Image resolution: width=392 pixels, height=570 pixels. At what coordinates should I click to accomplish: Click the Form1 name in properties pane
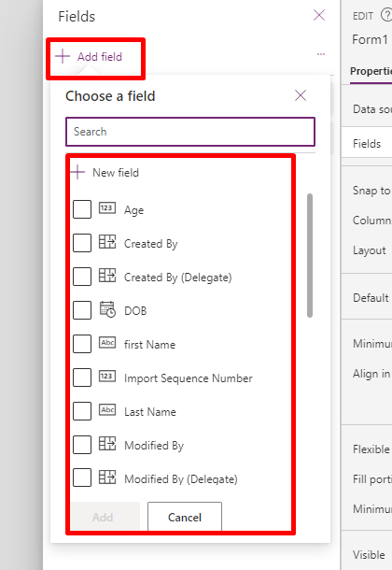370,39
